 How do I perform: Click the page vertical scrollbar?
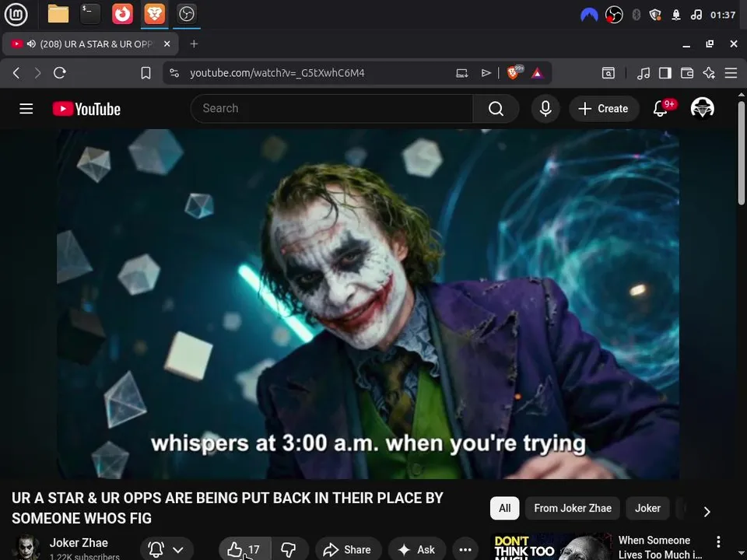point(742,152)
